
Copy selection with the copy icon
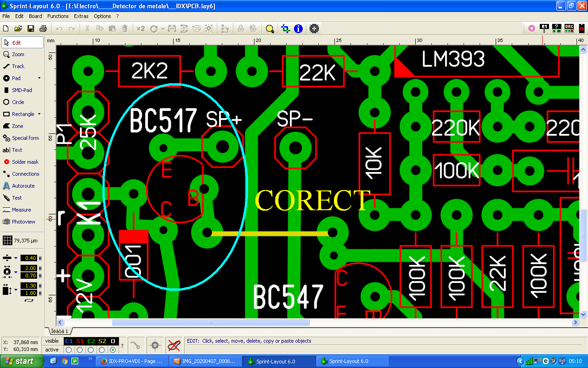(x=100, y=29)
